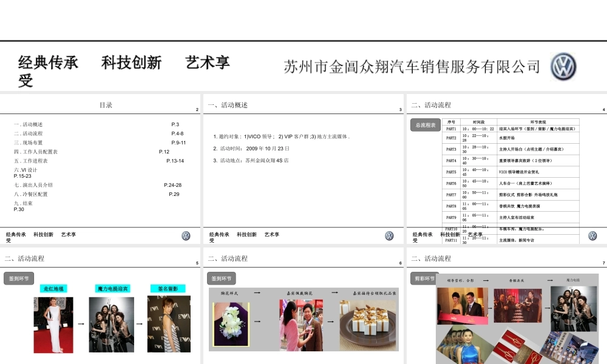The image size is (607, 364).
Task: Click page reference P.13-14
Action: point(175,161)
